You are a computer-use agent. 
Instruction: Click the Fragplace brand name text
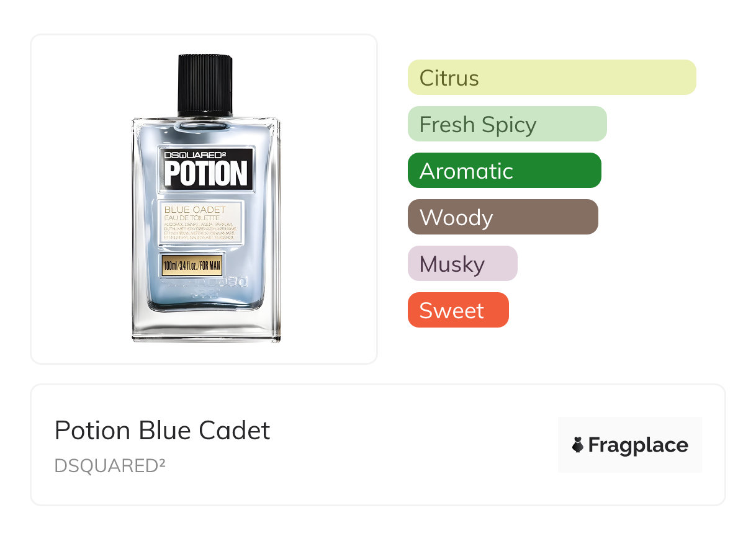pos(638,445)
